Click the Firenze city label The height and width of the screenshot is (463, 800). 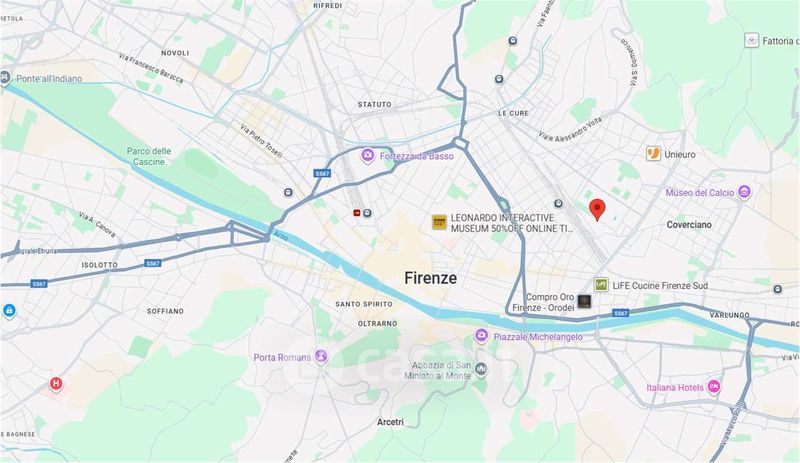pos(431,278)
